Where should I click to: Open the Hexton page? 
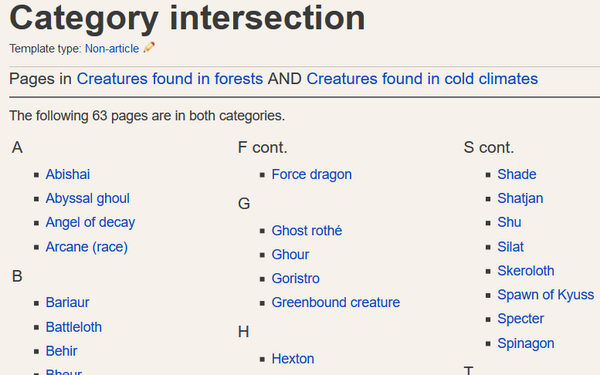pos(293,359)
